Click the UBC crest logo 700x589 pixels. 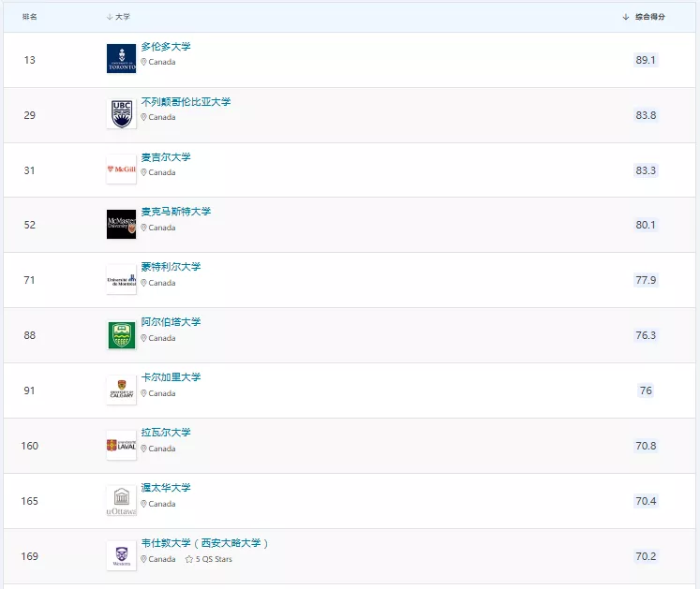[122, 114]
